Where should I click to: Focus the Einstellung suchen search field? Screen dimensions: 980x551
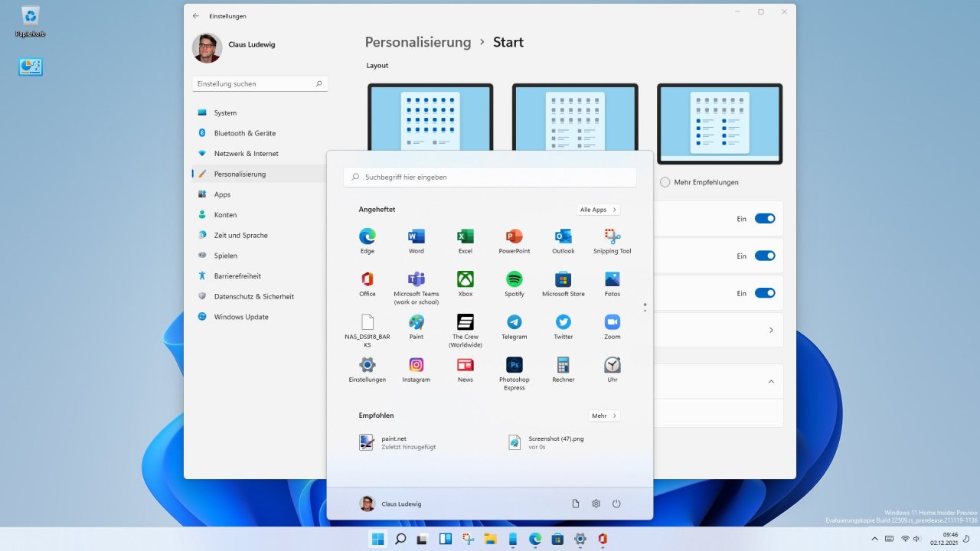(260, 83)
